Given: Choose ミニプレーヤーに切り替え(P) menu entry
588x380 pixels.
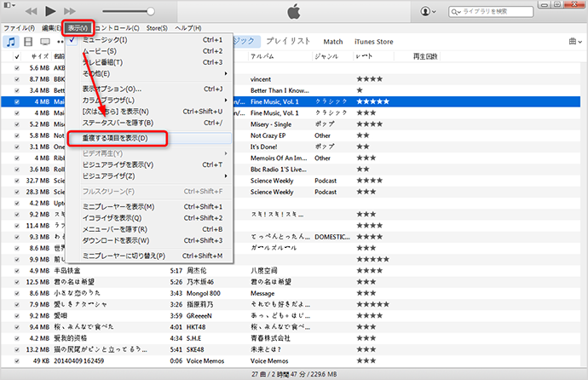Looking at the screenshot, I should pyautogui.click(x=149, y=256).
